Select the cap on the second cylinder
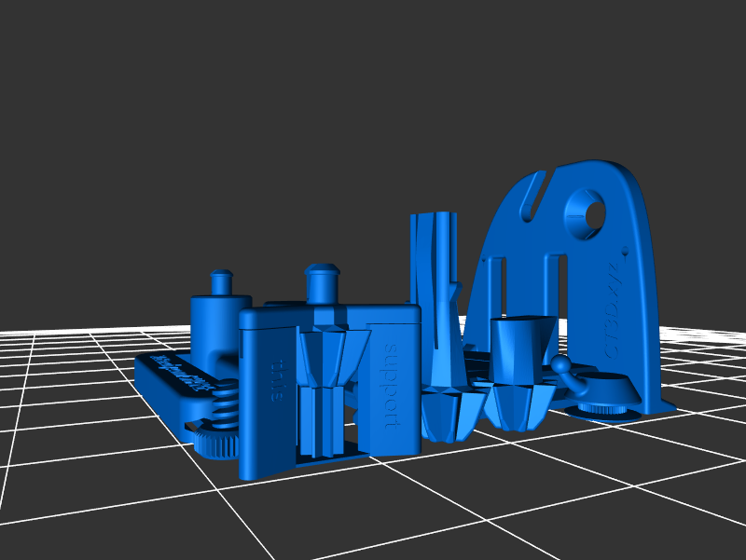The image size is (746, 560). point(322,279)
